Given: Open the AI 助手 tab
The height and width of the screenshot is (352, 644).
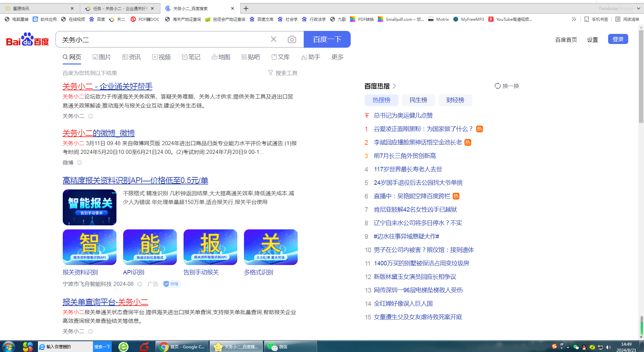Looking at the screenshot, I should pyautogui.click(x=311, y=57).
